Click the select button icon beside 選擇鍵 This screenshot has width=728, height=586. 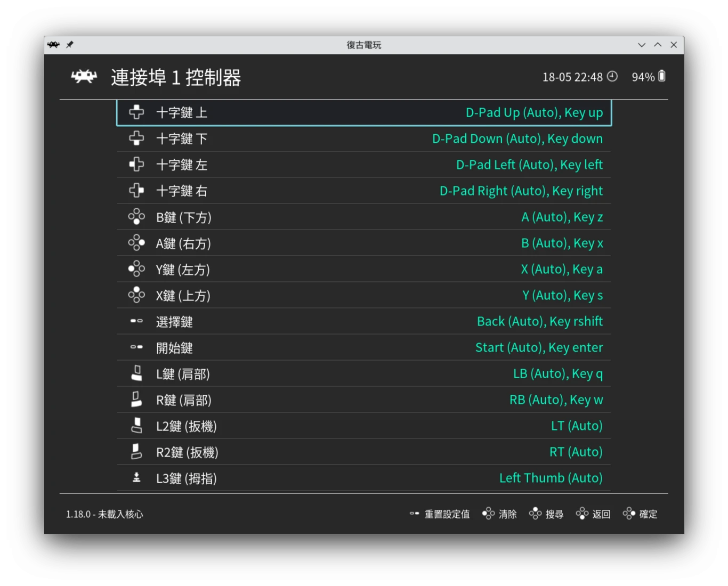136,321
